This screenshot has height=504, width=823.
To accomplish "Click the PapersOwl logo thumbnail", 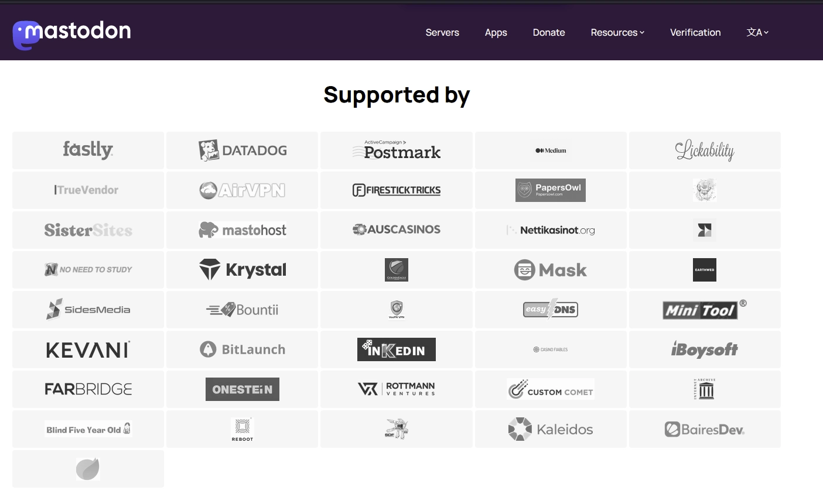I will pos(551,190).
